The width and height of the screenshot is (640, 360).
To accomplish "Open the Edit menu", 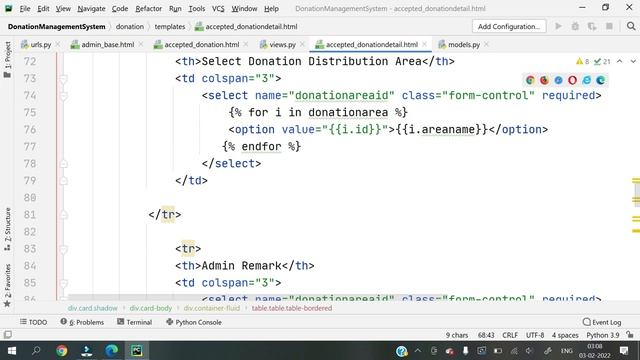I will (43, 8).
